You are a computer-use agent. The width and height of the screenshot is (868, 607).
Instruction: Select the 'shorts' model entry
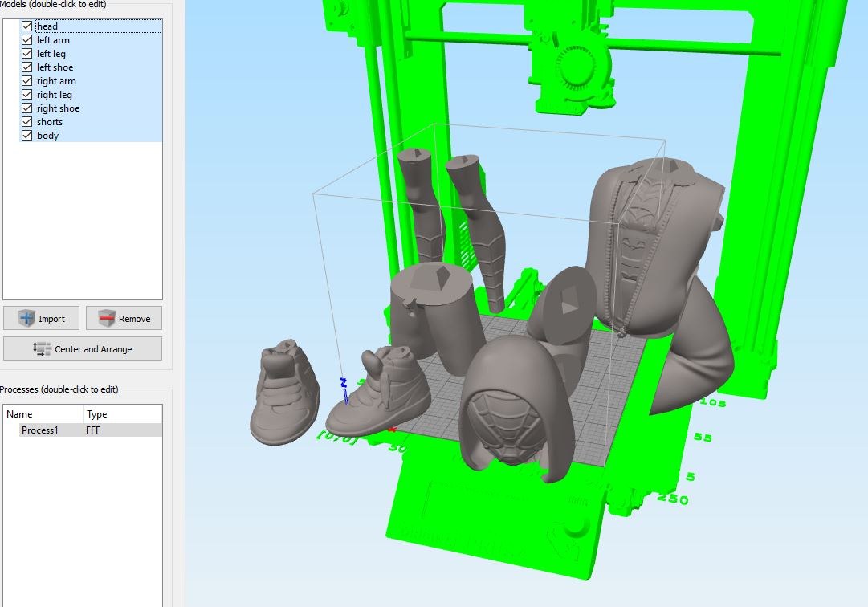tap(50, 122)
